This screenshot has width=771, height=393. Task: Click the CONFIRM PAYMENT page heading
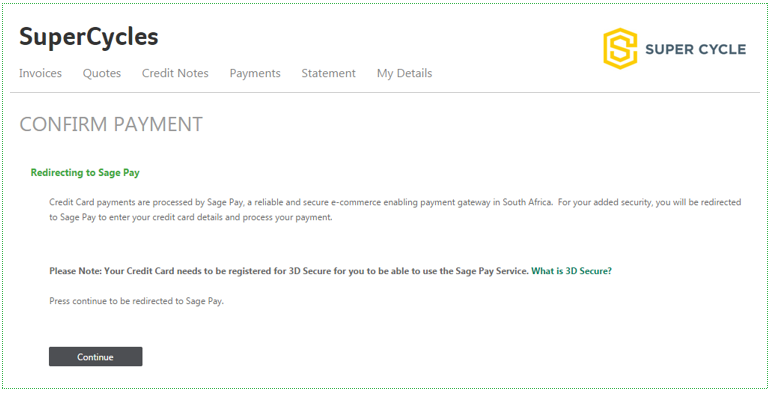coord(111,124)
